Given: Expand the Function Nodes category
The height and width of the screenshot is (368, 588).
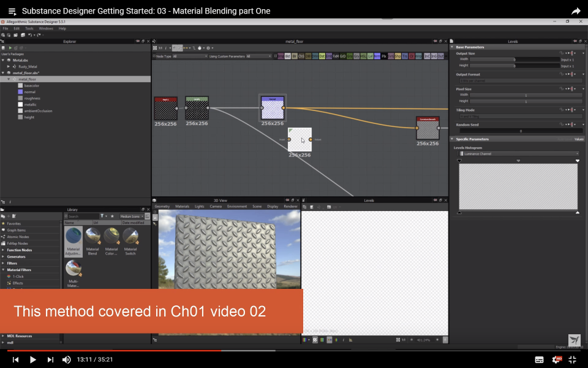Looking at the screenshot, I should click(3, 250).
